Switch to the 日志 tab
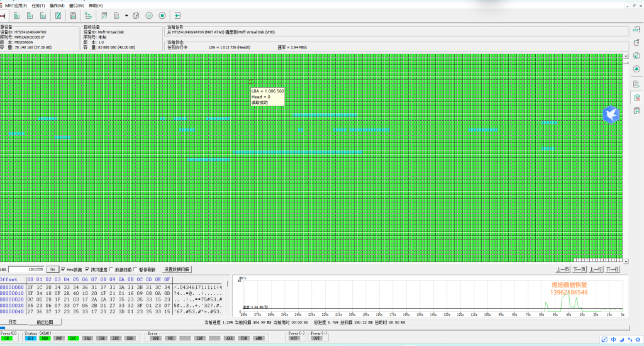 tap(13, 322)
